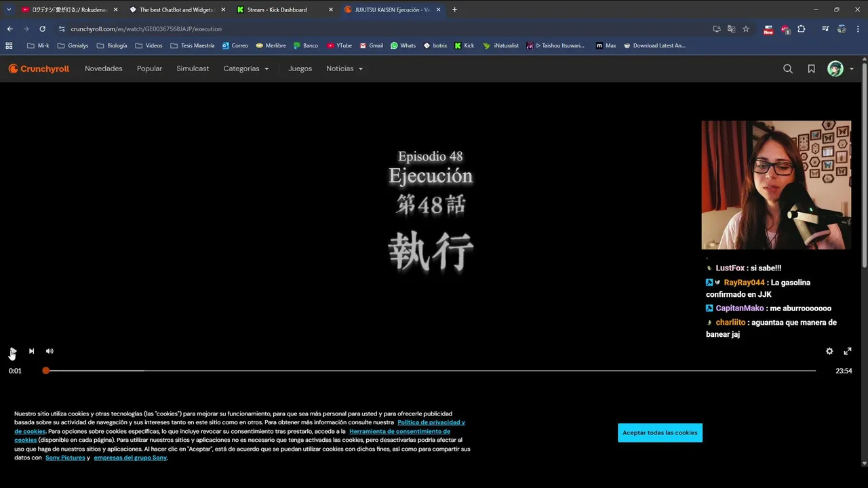Open a new browser tab
The width and height of the screenshot is (868, 488).
pos(454,9)
